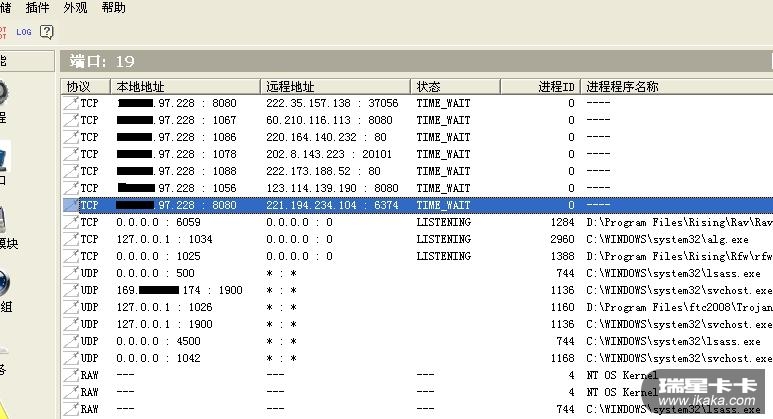Click local address 0.0.0.0 : 6059
The height and width of the screenshot is (419, 773).
pos(158,222)
